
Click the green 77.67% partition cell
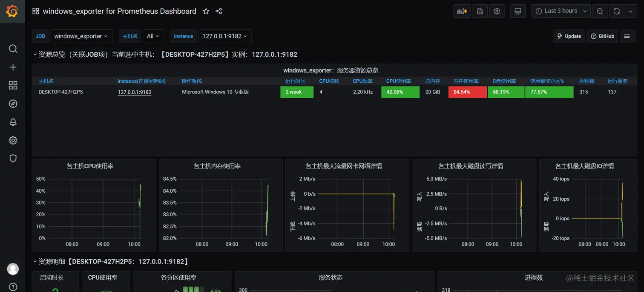549,92
